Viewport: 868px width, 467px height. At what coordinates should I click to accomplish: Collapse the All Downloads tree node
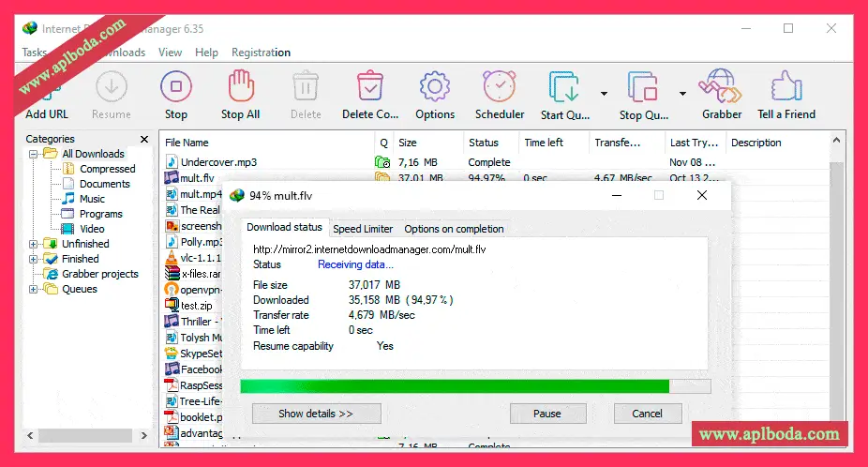34,154
